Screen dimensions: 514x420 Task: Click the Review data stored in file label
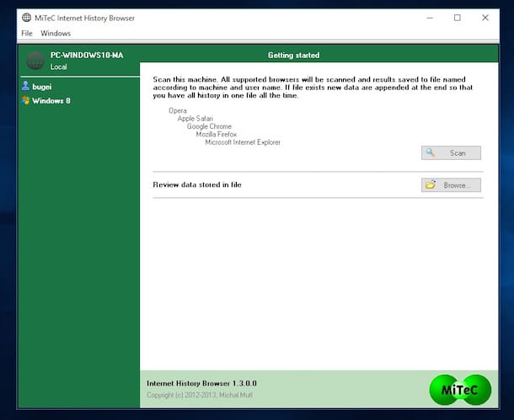[197, 184]
